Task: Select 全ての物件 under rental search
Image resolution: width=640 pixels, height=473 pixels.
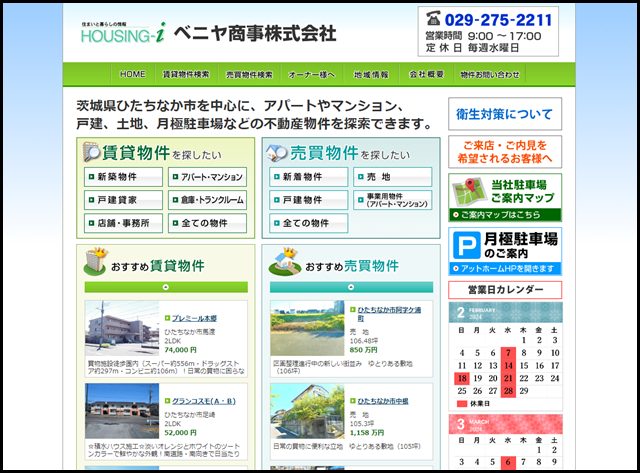Action: (207, 223)
